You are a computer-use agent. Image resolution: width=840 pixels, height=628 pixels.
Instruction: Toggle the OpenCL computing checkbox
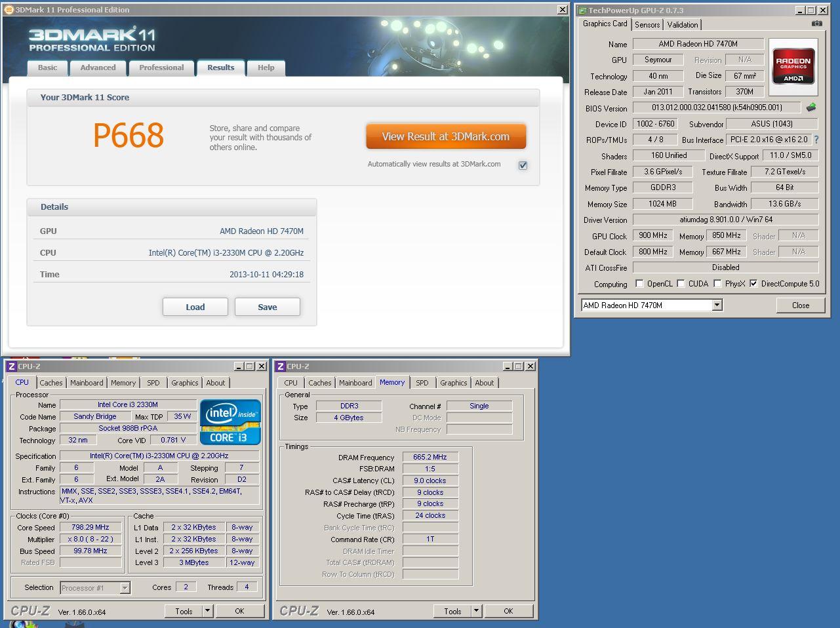pos(639,284)
